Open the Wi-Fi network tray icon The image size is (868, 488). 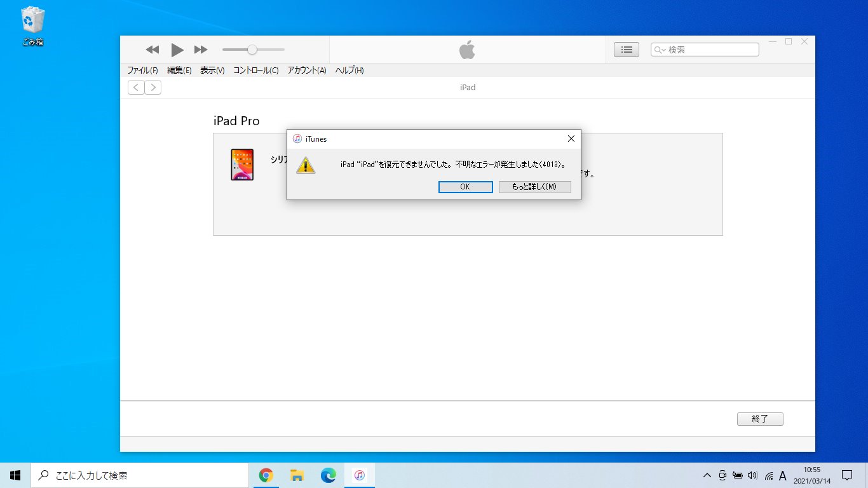click(768, 475)
